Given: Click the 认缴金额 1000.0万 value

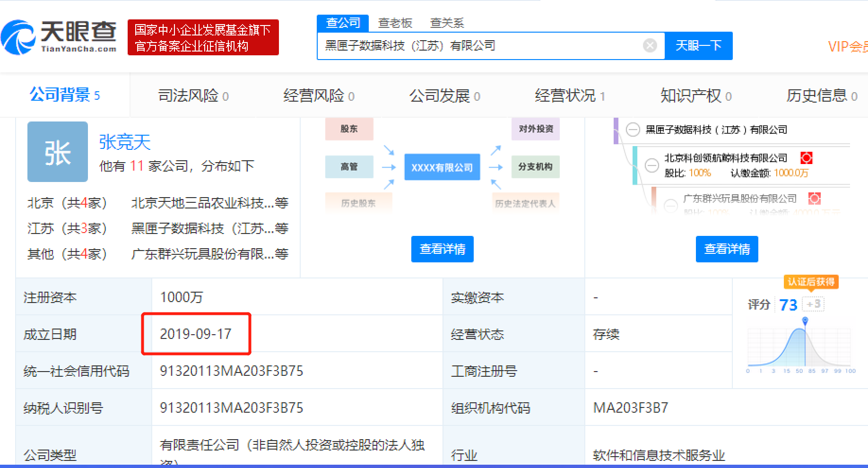Looking at the screenshot, I should click(x=791, y=173).
